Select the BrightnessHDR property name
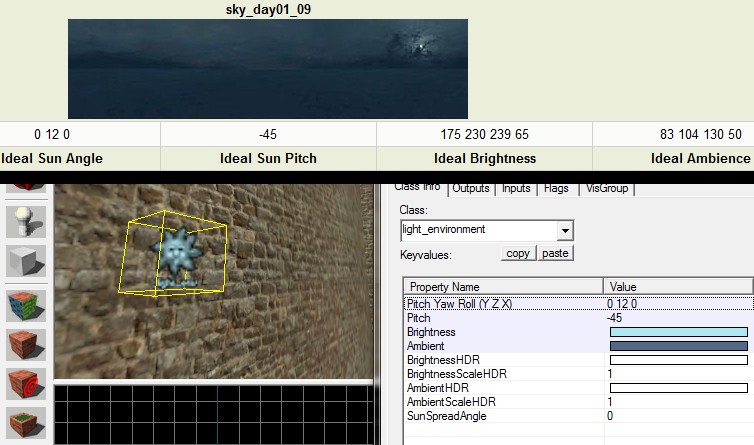This screenshot has height=445, width=754. coord(443,360)
